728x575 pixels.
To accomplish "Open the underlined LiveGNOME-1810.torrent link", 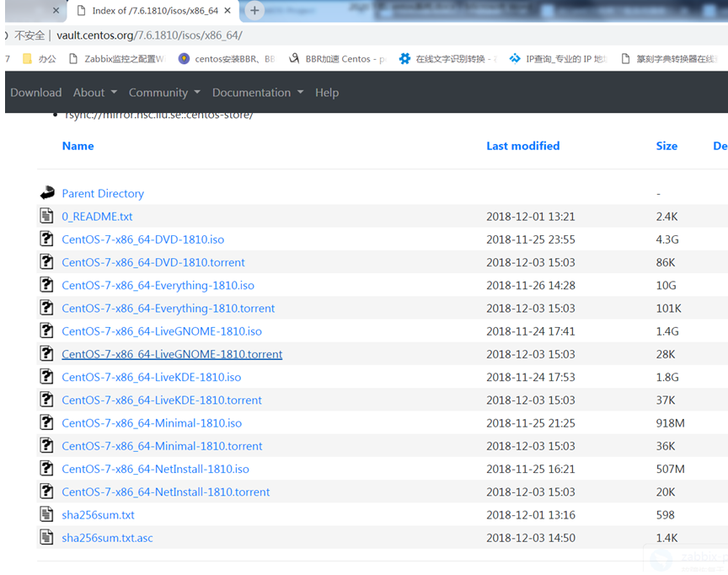I will click(172, 354).
